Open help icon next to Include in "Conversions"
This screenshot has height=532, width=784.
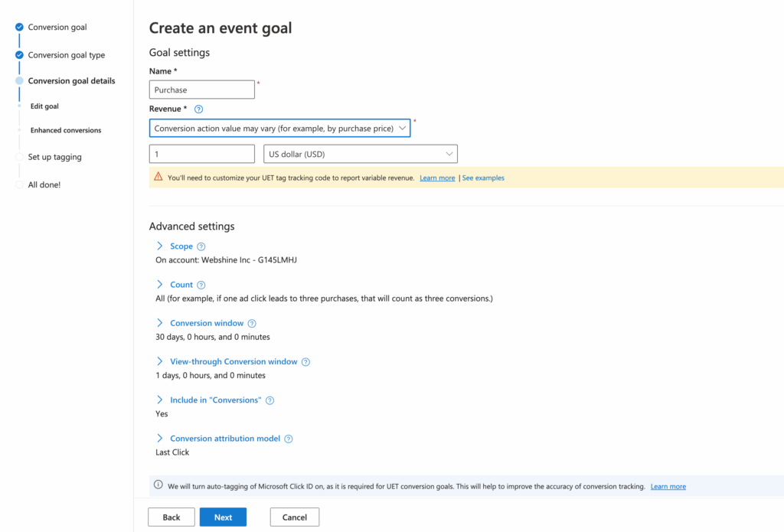pos(270,400)
